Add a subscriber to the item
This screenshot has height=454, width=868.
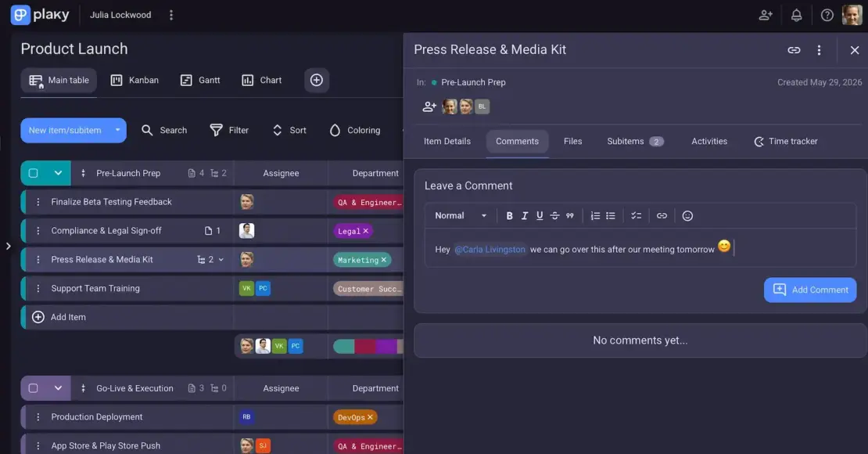coord(429,106)
